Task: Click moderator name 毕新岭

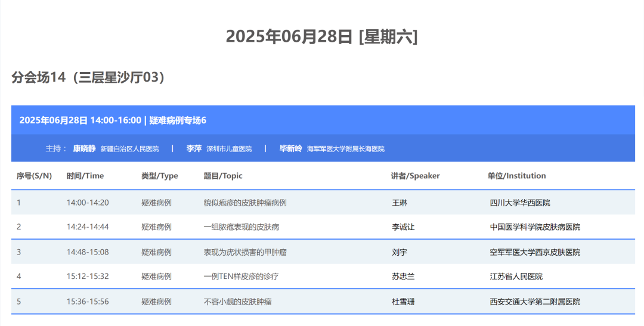Action: click(x=291, y=148)
